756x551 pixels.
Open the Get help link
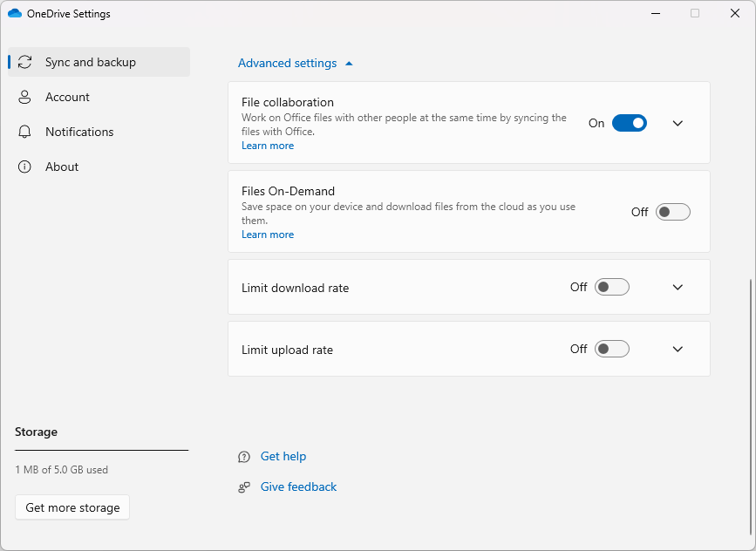(x=283, y=457)
